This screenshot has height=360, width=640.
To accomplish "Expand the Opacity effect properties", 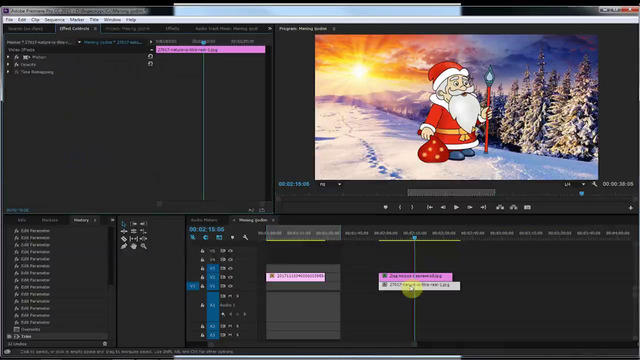I will point(8,64).
